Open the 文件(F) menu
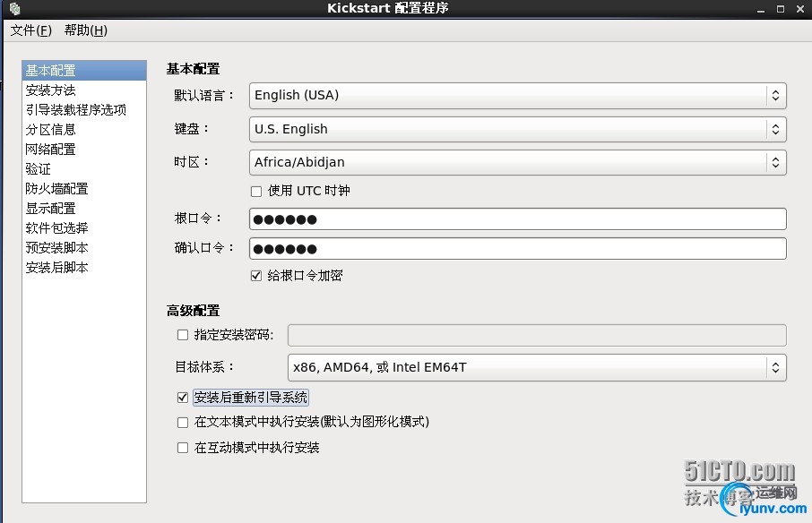This screenshot has width=812, height=523. tap(31, 30)
